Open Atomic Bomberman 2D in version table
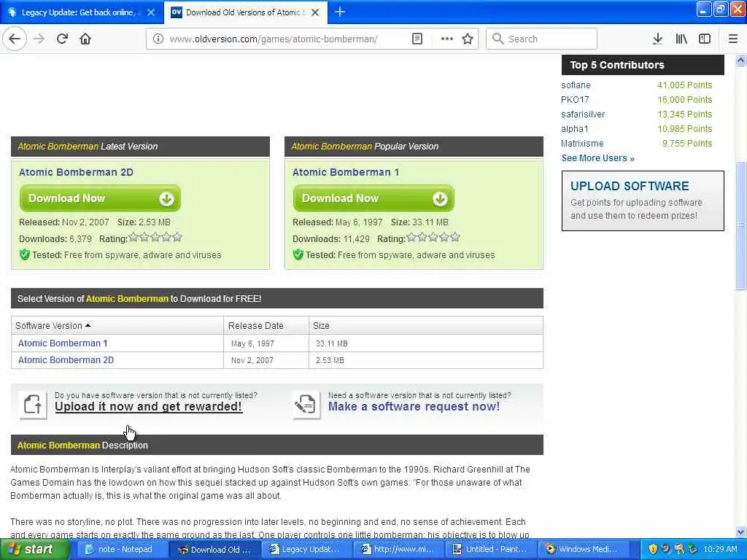 pos(66,360)
